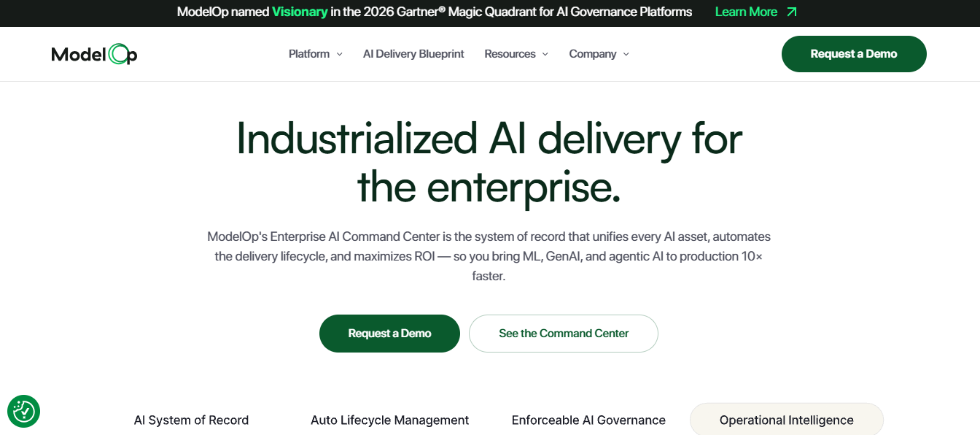
Task: Open cookie preferences icon
Action: coord(23,412)
